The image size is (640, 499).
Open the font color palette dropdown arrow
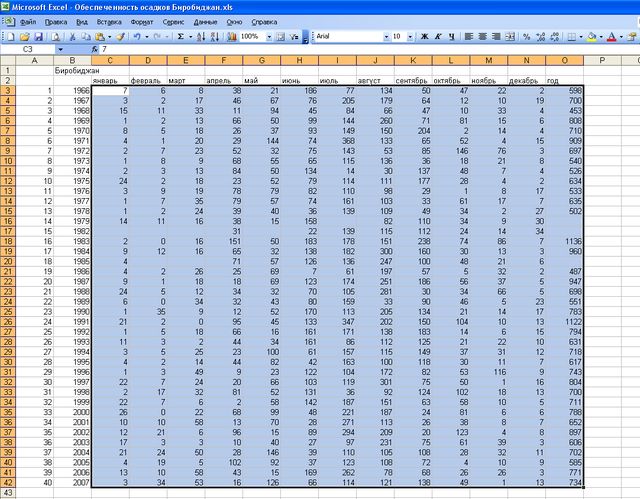point(621,37)
